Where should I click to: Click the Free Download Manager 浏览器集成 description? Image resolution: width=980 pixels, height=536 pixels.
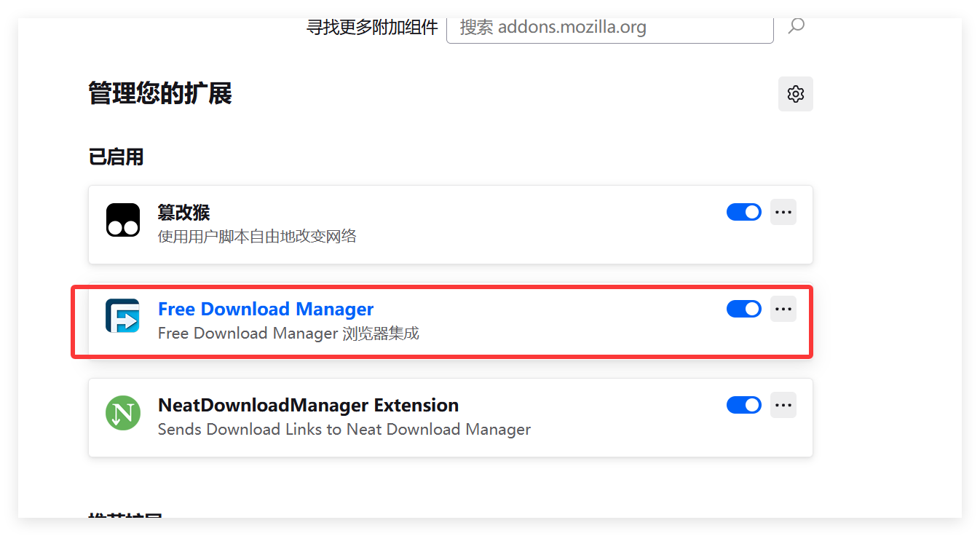(288, 334)
